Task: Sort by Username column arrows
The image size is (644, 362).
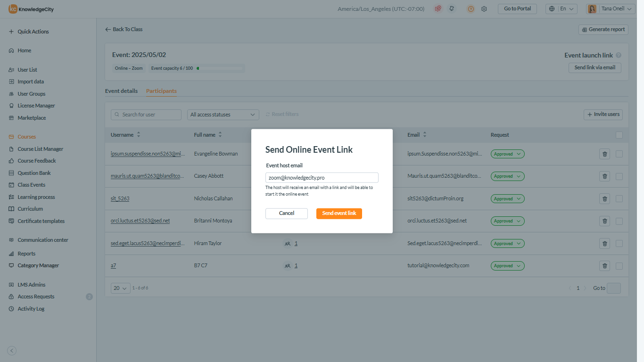Action: point(139,135)
